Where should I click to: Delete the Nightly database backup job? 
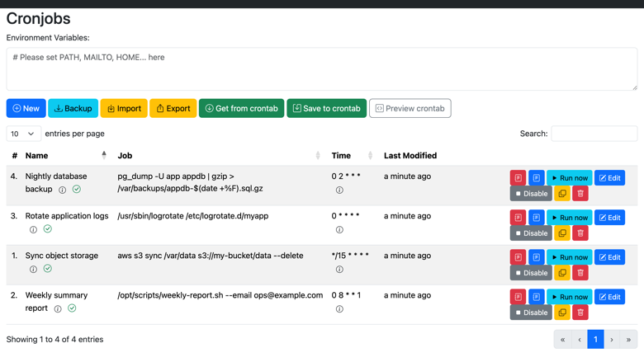point(580,194)
